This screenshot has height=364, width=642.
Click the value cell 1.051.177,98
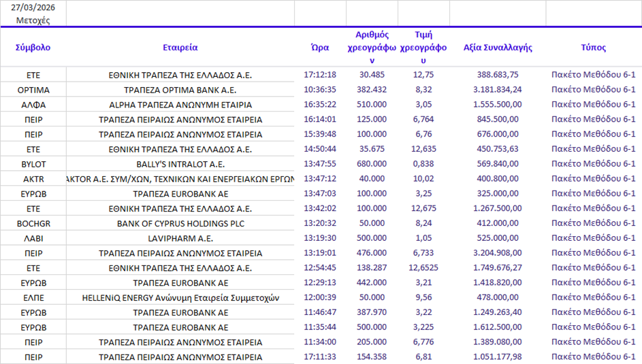498,357
